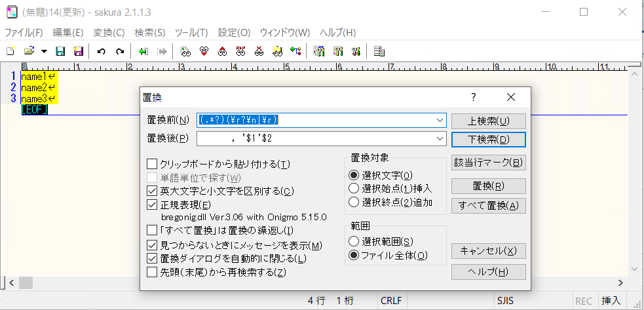Open a file with the folder icon

(29, 51)
